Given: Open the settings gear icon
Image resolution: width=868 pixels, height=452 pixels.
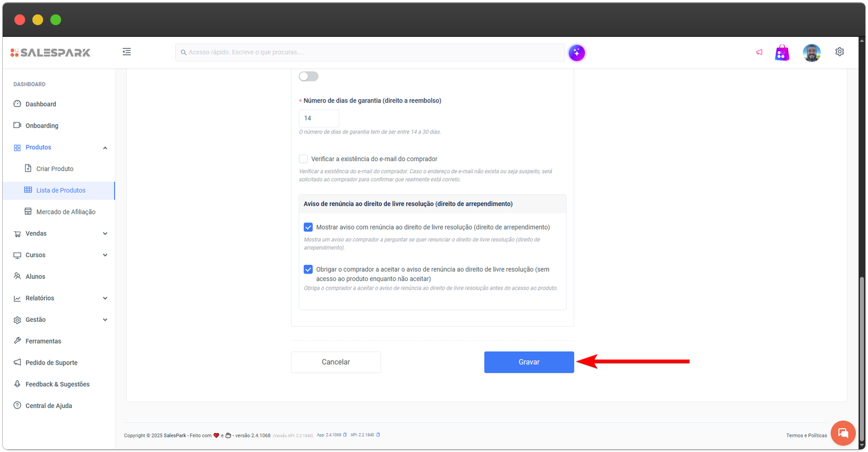Looking at the screenshot, I should 839,52.
